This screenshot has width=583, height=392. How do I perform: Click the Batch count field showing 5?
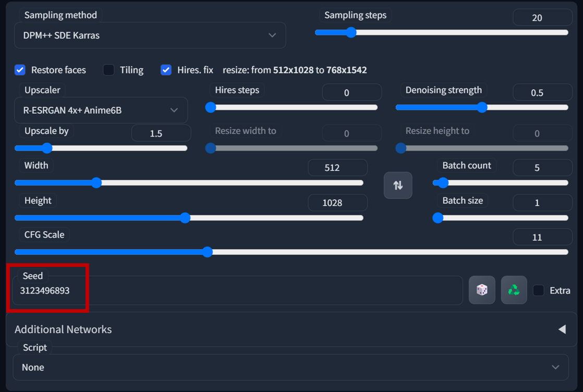(x=542, y=167)
